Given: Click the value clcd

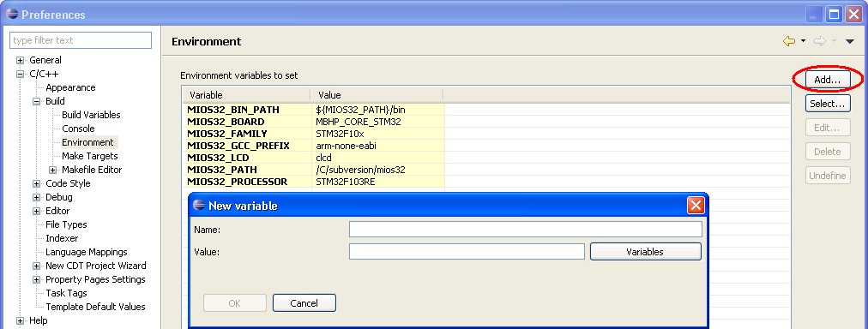Looking at the screenshot, I should point(324,158).
